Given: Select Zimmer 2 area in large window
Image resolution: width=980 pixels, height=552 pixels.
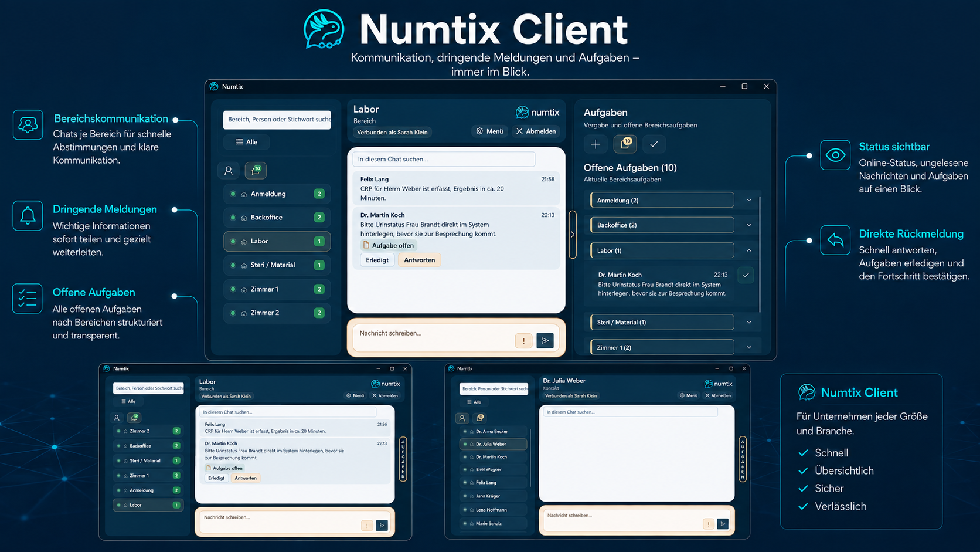Looking at the screenshot, I should (x=277, y=313).
